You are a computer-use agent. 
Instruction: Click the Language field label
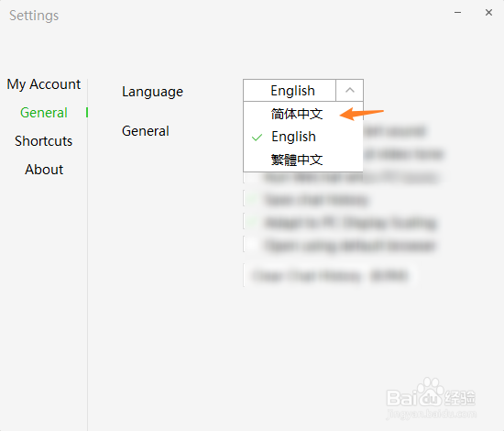coord(152,92)
